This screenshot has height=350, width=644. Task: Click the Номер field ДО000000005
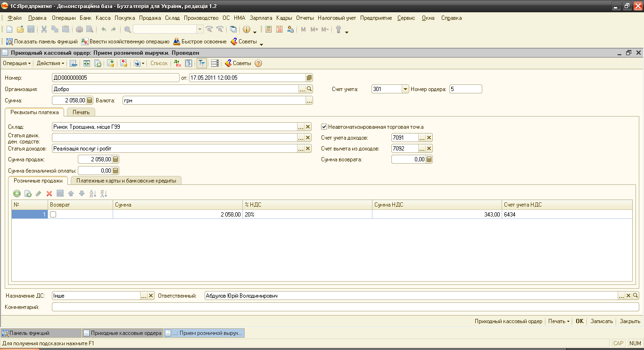pyautogui.click(x=116, y=78)
